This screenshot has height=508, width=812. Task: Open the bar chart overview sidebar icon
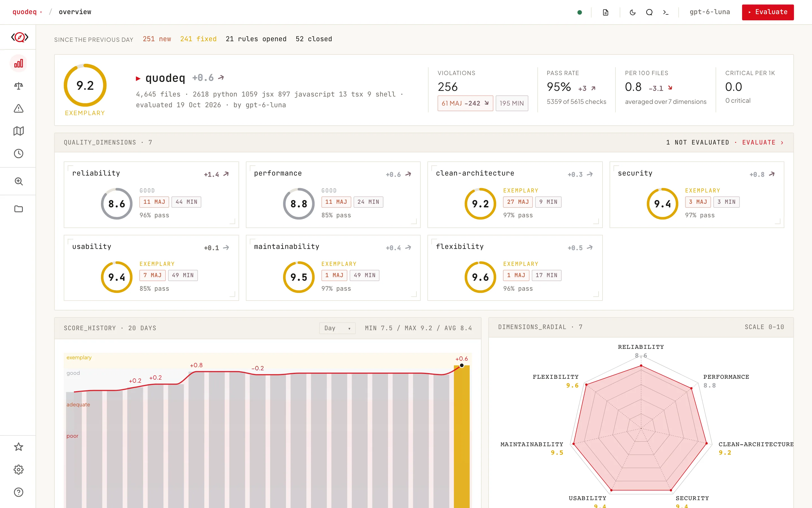(18, 63)
